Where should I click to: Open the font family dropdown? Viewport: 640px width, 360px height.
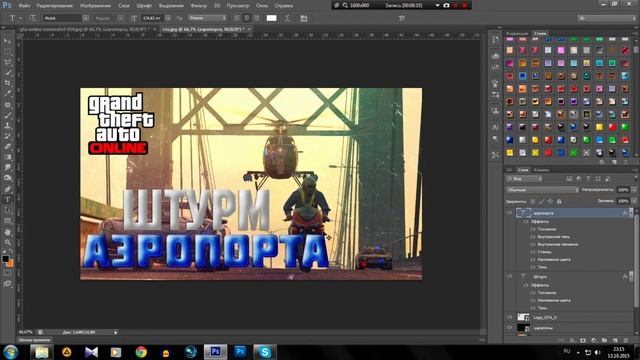pyautogui.click(x=85, y=18)
